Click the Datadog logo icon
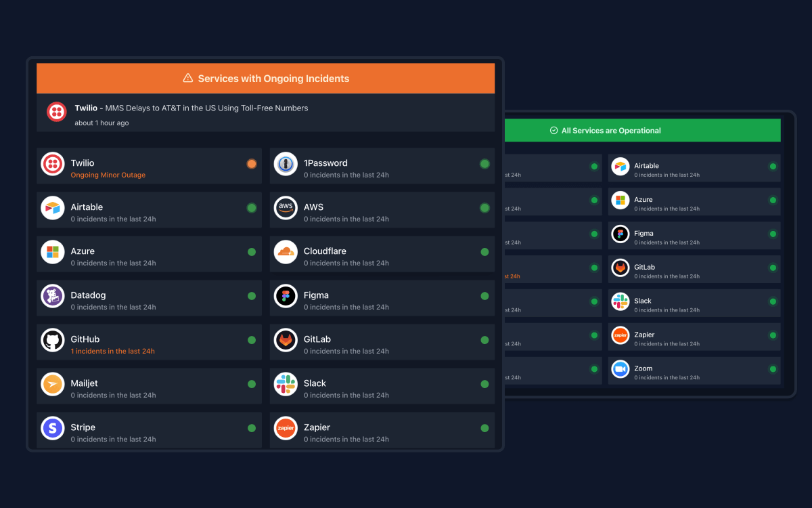This screenshot has height=508, width=812. (53, 296)
